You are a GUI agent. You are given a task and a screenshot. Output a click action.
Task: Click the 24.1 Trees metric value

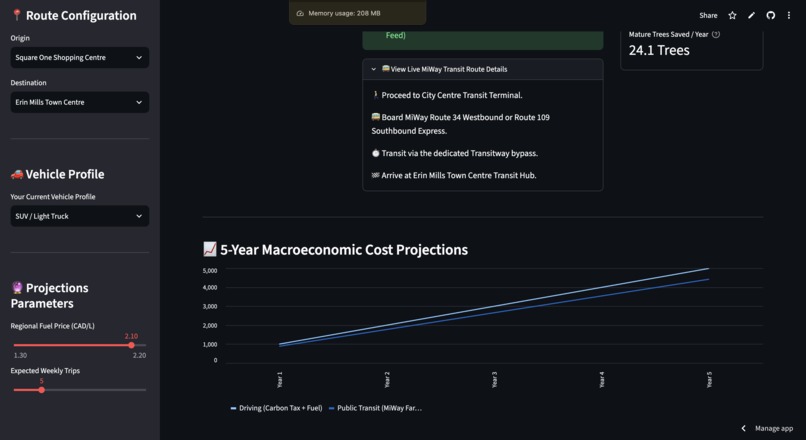coord(659,50)
